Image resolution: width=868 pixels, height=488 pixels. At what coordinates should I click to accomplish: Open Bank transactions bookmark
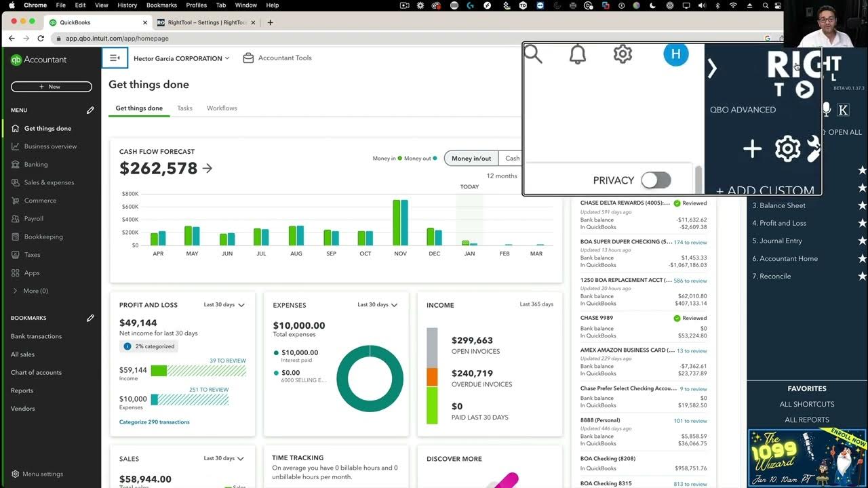36,336
